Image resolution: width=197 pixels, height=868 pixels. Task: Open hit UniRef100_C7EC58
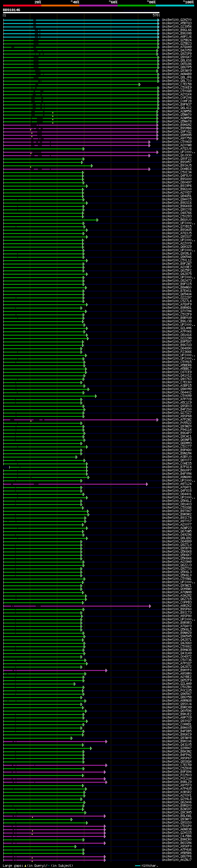pos(177,84)
